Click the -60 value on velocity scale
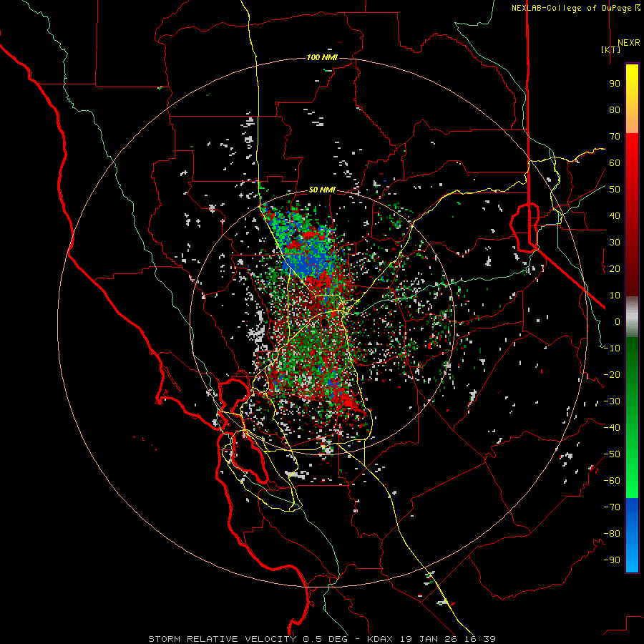 (x=612, y=481)
